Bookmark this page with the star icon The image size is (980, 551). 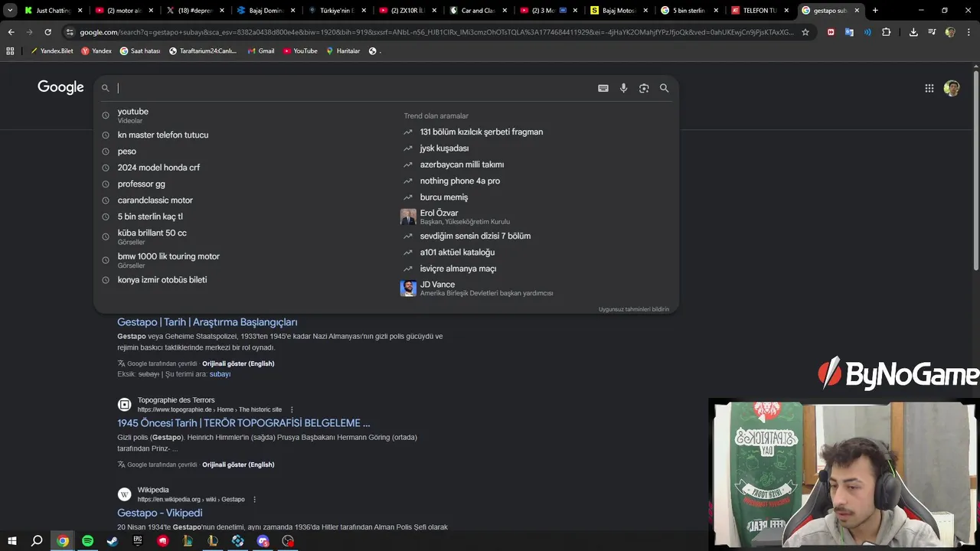(805, 32)
